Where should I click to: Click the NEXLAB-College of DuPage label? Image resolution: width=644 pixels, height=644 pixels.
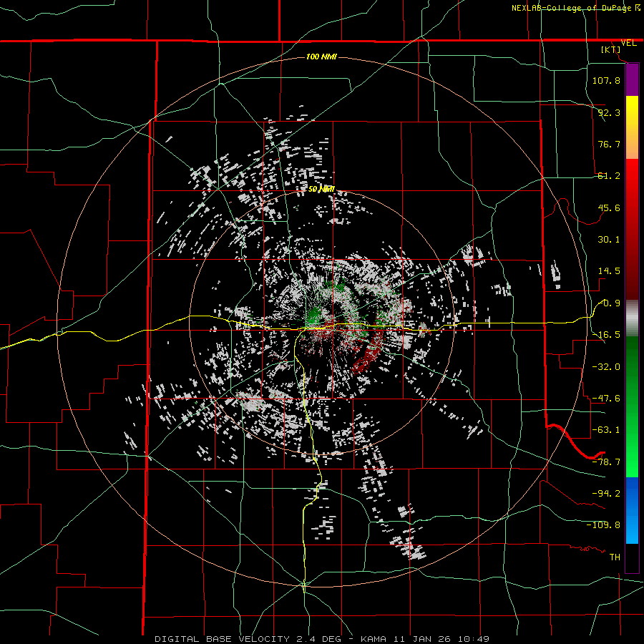point(572,8)
